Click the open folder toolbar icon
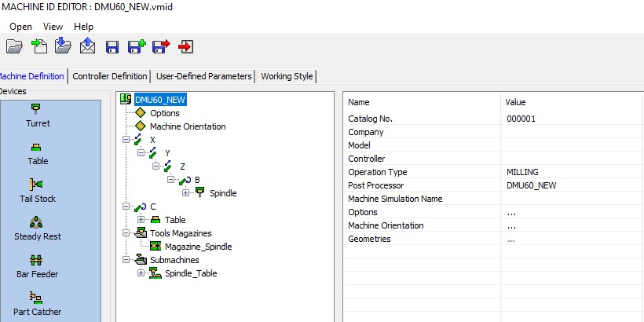Screen dimensions: 644x322 tap(14, 47)
